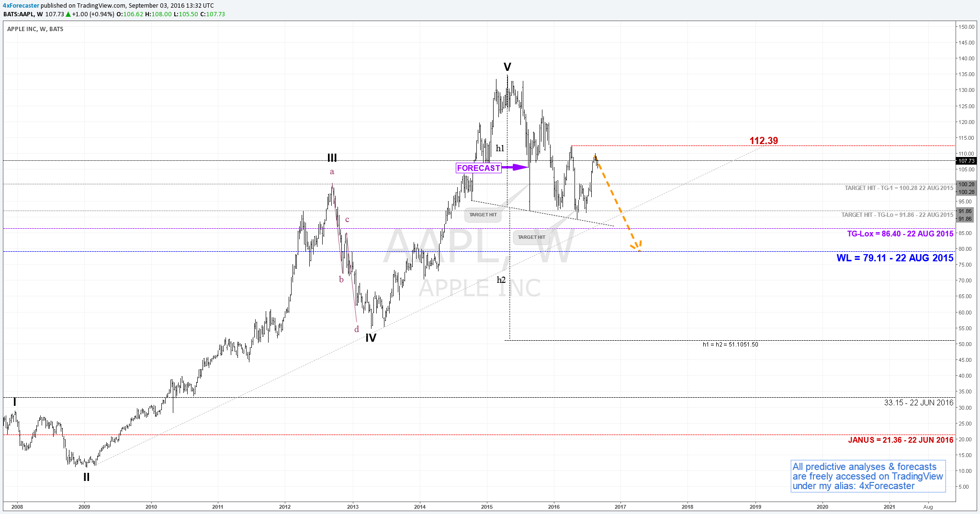The width and height of the screenshot is (980, 514).
Task: Open the 4xForecaster author link
Action: [21, 6]
